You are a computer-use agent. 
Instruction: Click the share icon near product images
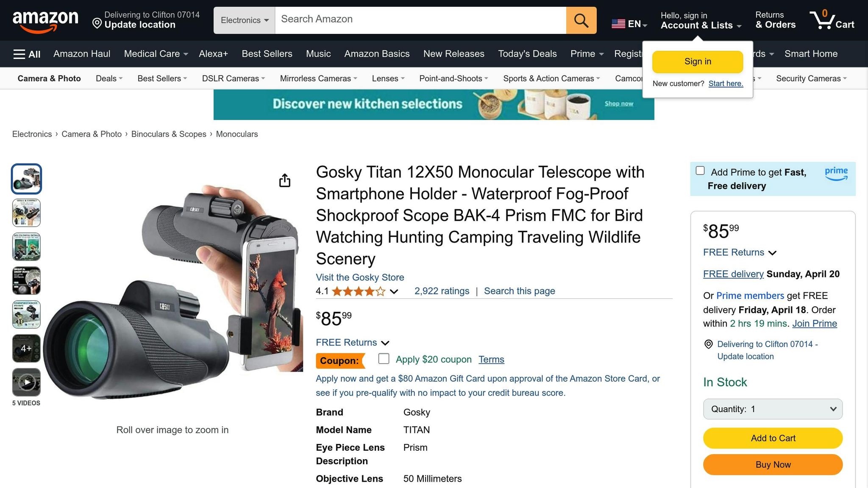(284, 180)
